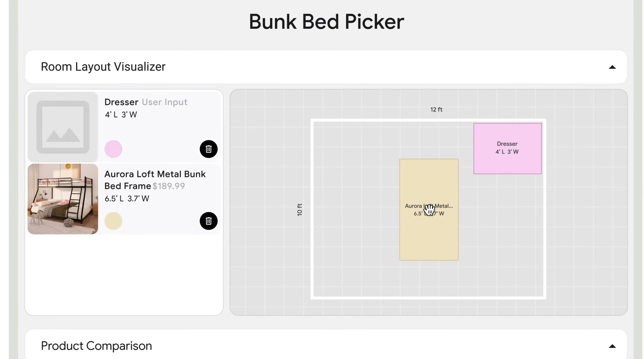Collapse Product Comparison using its caret arrow
The height and width of the screenshot is (359, 644).
point(612,346)
